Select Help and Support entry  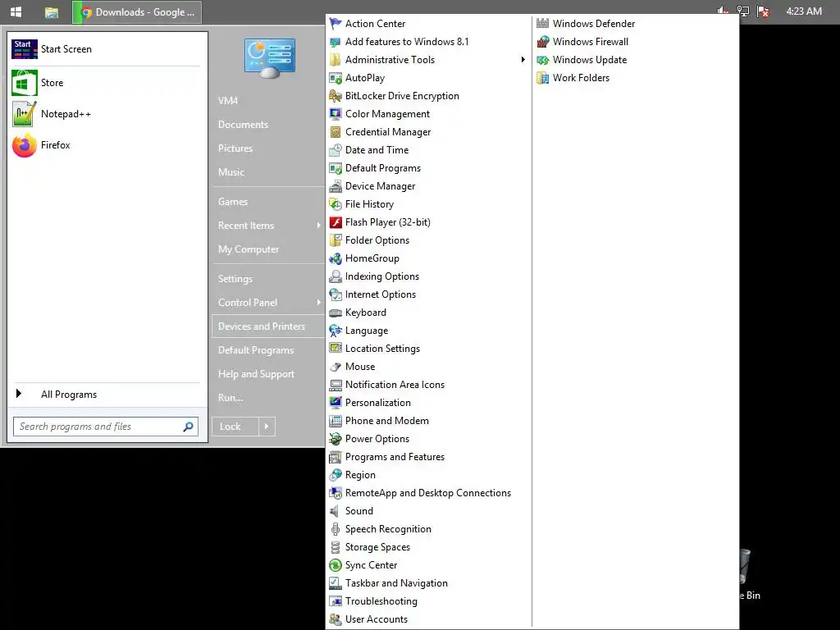point(256,374)
